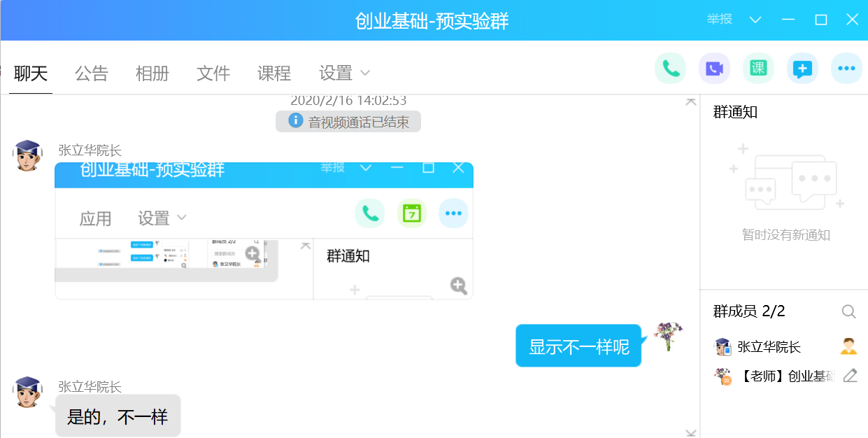Open title bar dropdown arrow beside 举报
868x438 pixels.
pos(755,20)
